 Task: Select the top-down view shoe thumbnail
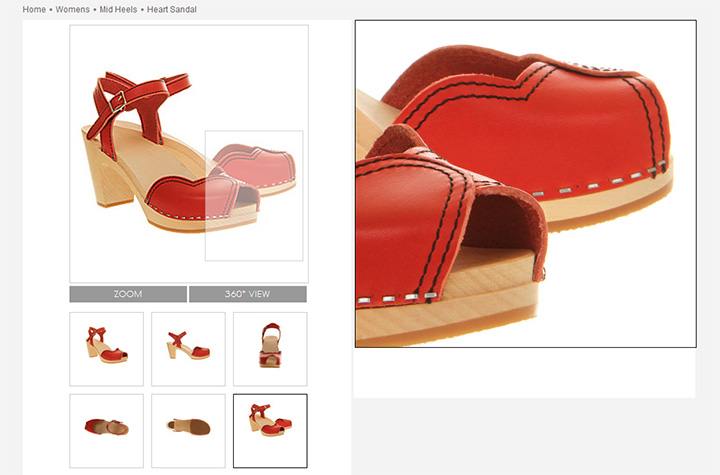tap(107, 430)
